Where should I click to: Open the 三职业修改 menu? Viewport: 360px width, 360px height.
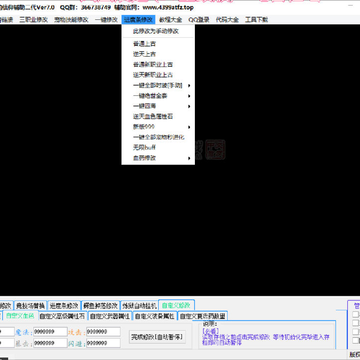point(34,20)
